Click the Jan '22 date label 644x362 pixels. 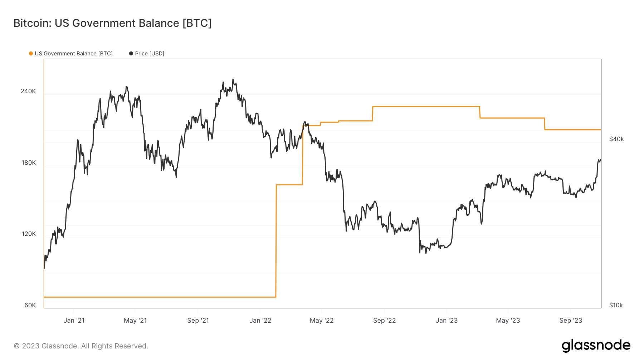pyautogui.click(x=260, y=321)
